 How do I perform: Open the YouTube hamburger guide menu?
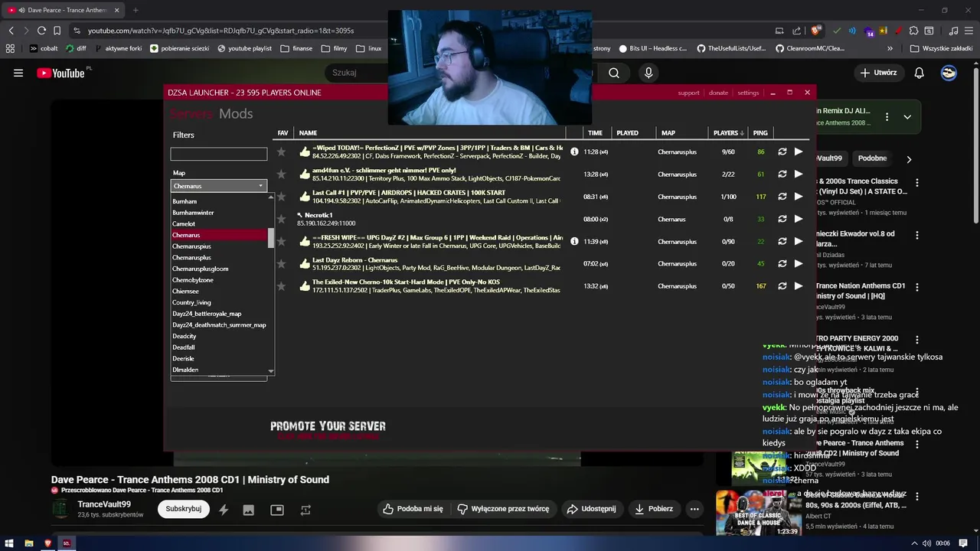[x=18, y=73]
